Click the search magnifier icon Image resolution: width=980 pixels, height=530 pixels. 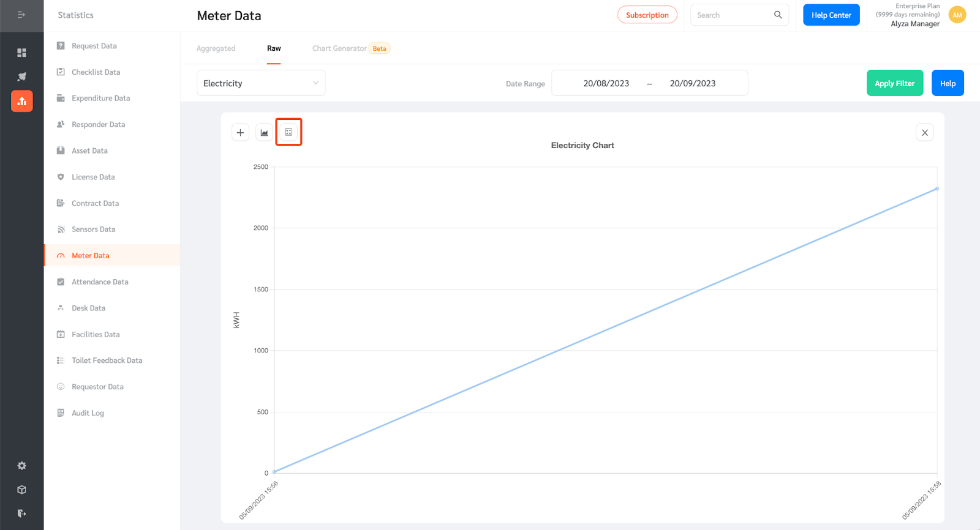click(778, 15)
